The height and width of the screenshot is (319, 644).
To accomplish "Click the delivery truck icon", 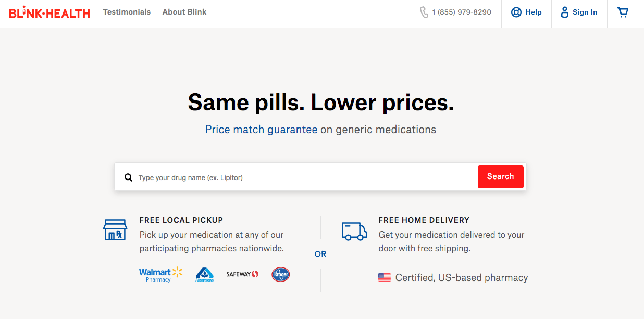I will [354, 231].
